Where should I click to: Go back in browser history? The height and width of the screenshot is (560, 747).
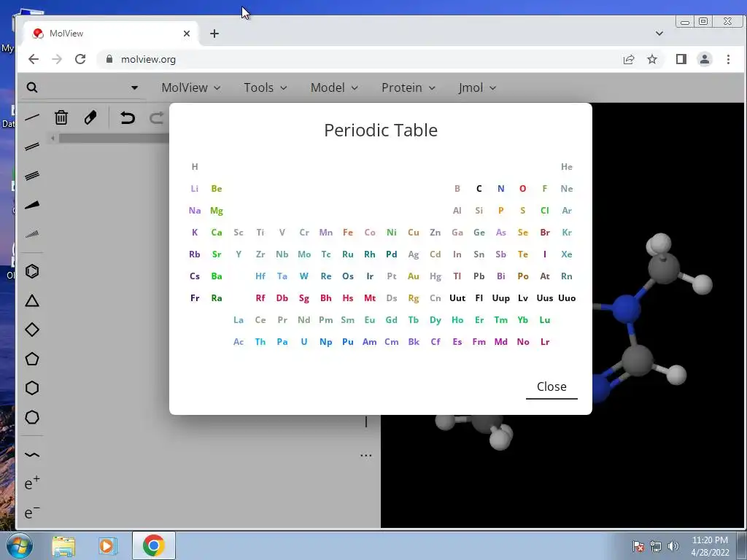34,59
